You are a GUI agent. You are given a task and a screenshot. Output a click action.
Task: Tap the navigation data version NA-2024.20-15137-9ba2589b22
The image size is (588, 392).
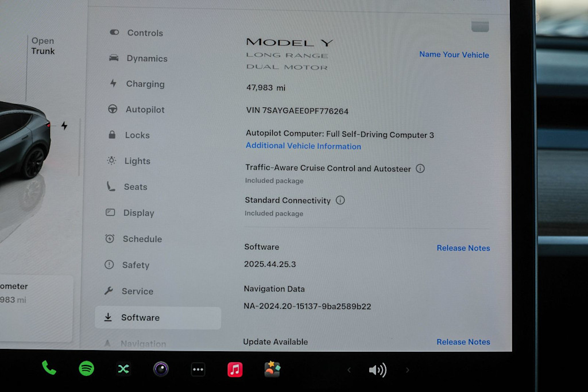pos(307,306)
